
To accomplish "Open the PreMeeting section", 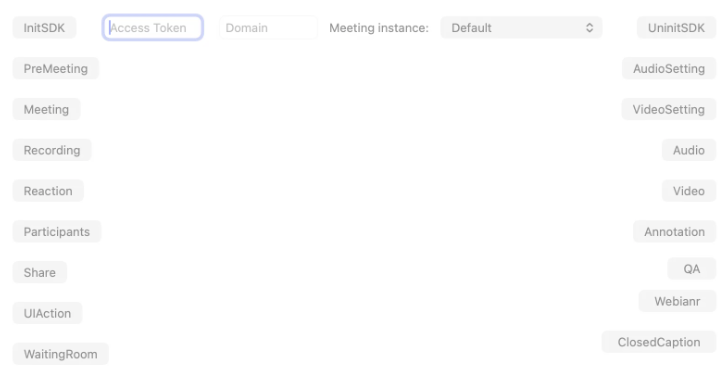I will click(56, 69).
